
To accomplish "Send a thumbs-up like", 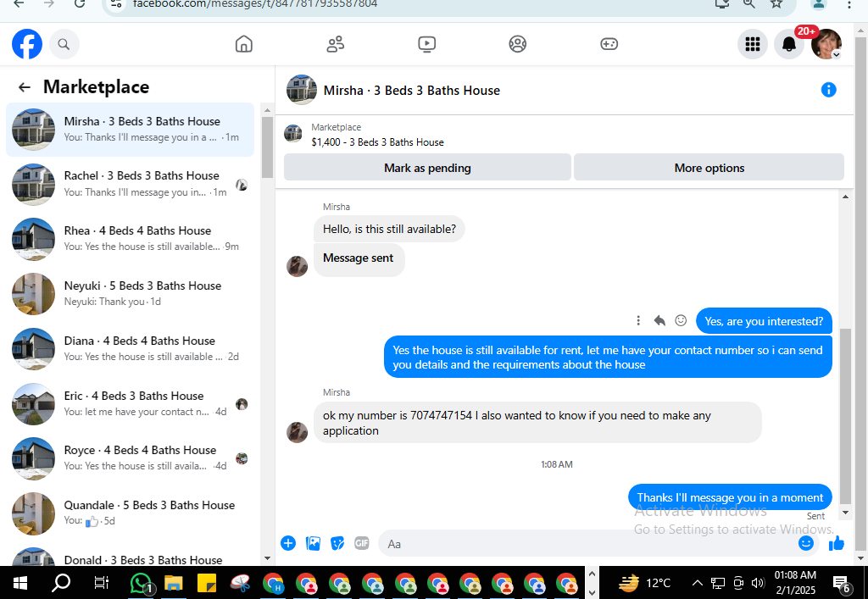I will tap(837, 544).
